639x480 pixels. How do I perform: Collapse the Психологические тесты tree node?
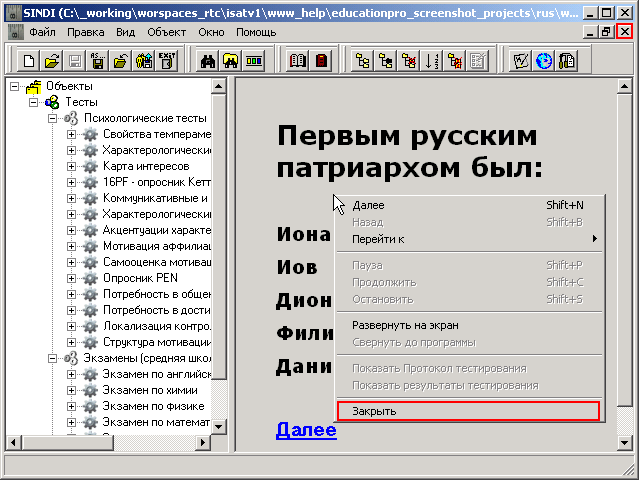(x=54, y=118)
